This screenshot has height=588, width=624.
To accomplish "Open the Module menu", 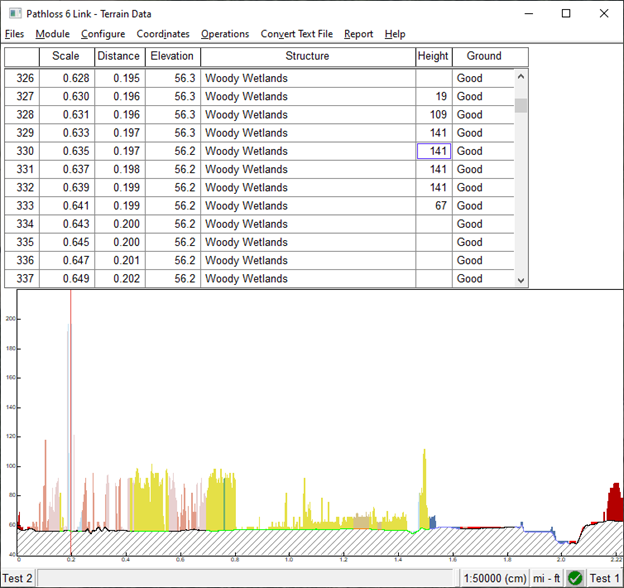I will (52, 34).
